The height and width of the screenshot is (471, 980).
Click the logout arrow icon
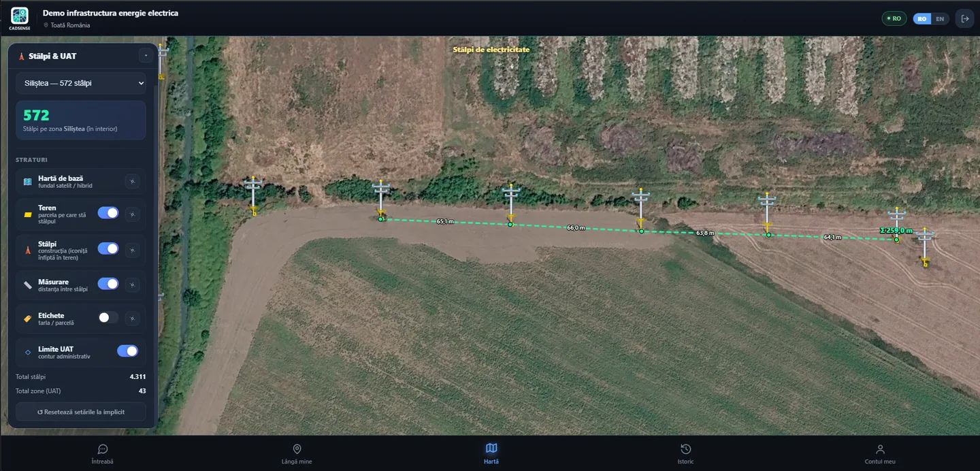964,18
